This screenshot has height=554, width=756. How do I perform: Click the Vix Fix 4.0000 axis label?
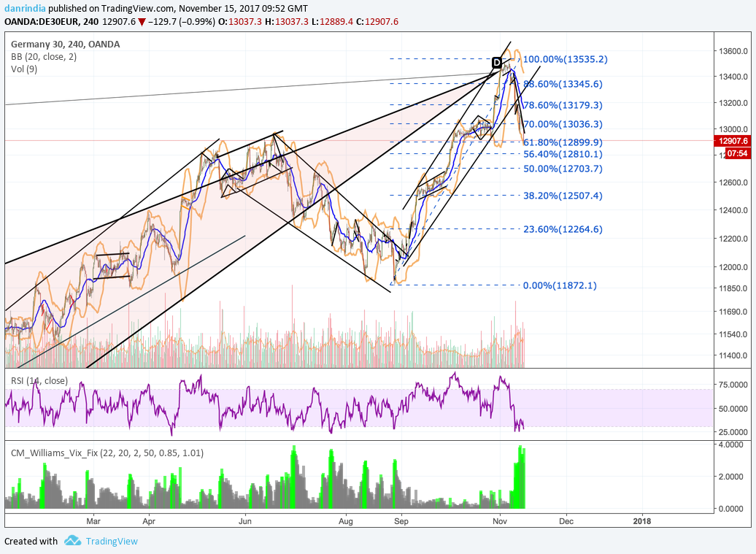pyautogui.click(x=731, y=445)
